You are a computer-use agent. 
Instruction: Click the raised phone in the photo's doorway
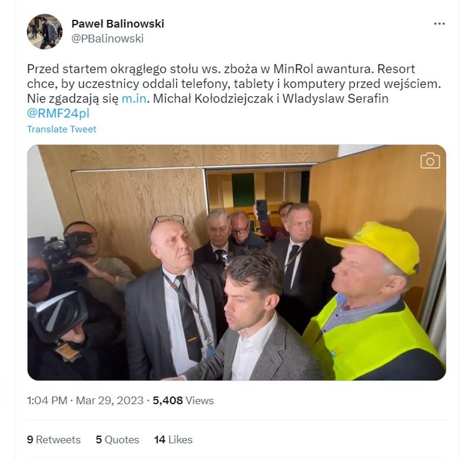pyautogui.click(x=262, y=210)
